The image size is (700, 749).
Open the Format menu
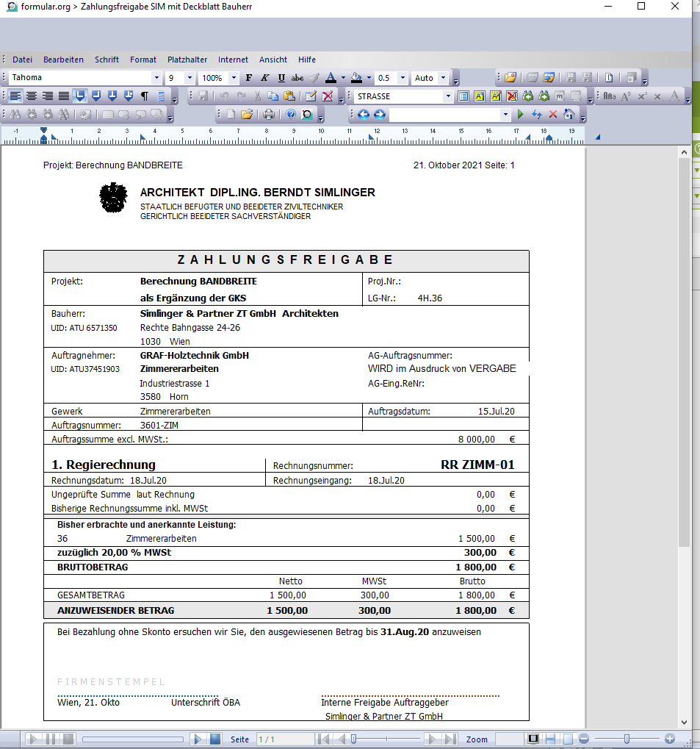pos(143,60)
